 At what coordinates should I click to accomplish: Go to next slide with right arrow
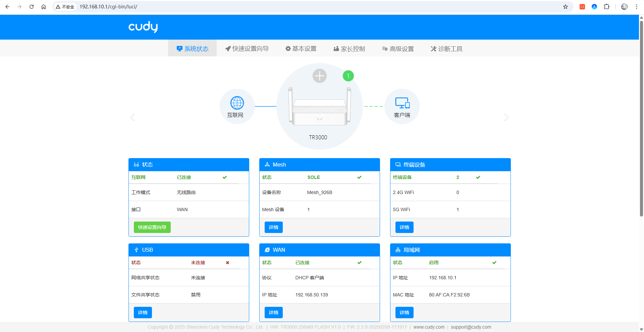point(506,117)
